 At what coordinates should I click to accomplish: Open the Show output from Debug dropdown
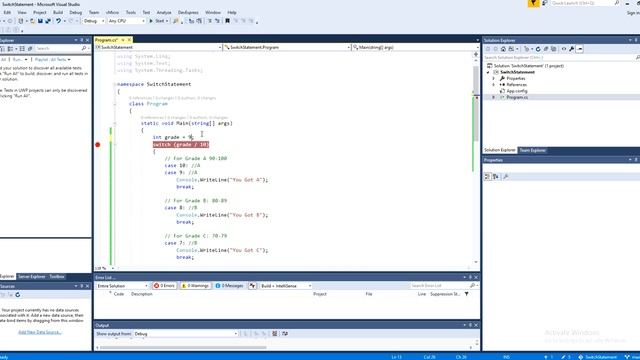(186, 334)
